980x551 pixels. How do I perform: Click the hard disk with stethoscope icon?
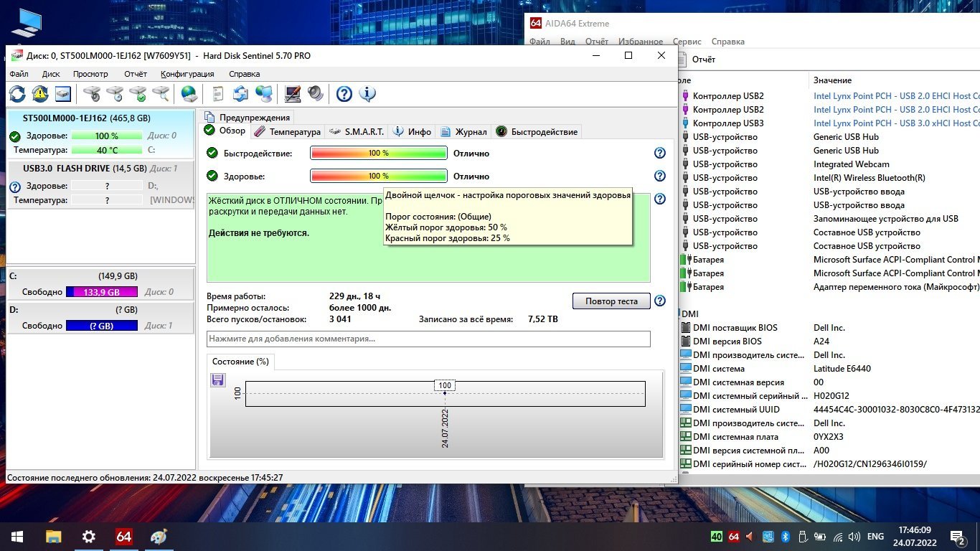coord(92,94)
